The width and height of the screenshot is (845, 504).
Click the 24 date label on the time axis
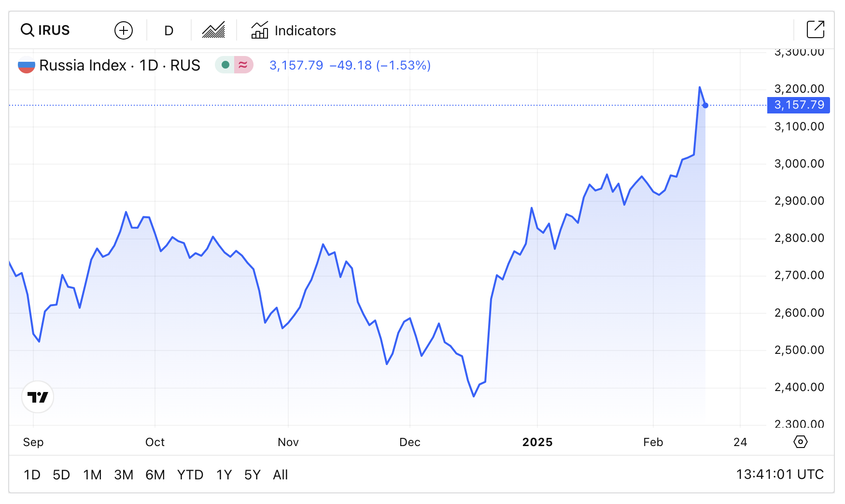tap(740, 442)
